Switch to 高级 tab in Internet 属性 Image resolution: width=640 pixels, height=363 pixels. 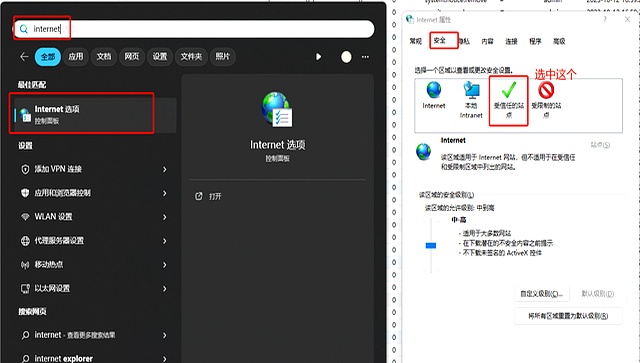[x=559, y=41]
